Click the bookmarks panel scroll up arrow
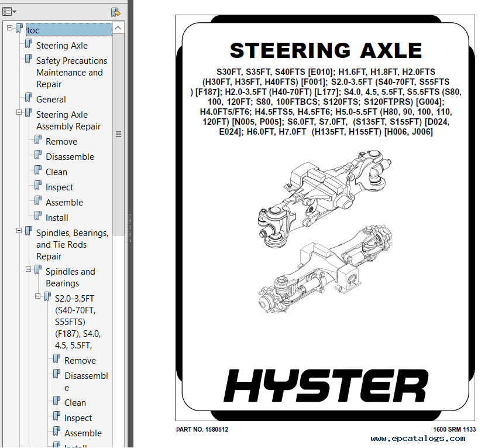 118,28
